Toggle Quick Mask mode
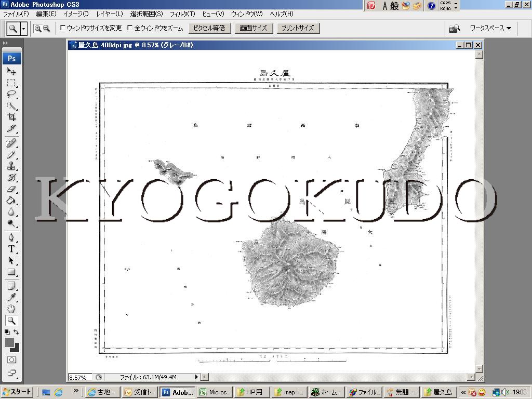The height and width of the screenshot is (399, 532). tap(11, 360)
